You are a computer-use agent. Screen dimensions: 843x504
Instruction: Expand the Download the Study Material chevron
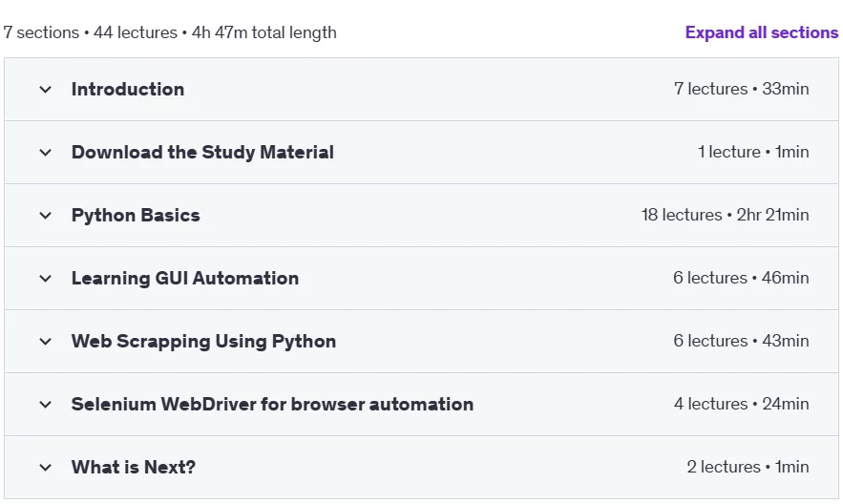(46, 153)
